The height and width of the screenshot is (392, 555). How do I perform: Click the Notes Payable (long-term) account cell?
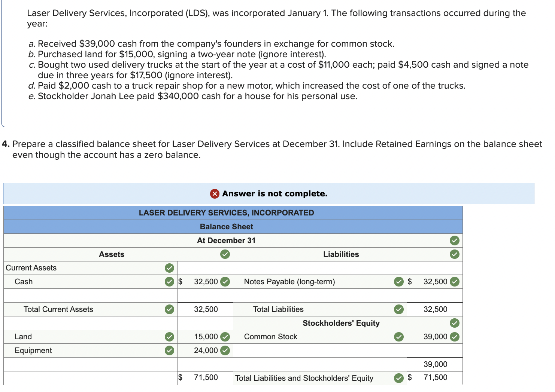[x=320, y=282]
